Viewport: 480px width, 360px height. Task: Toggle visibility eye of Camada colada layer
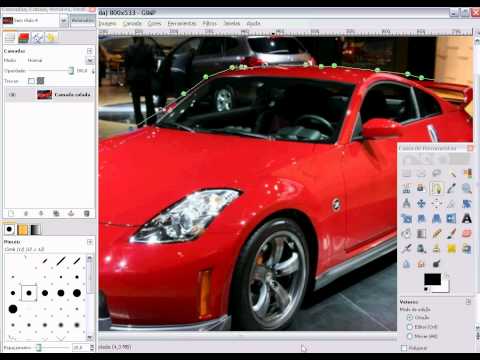click(12, 95)
